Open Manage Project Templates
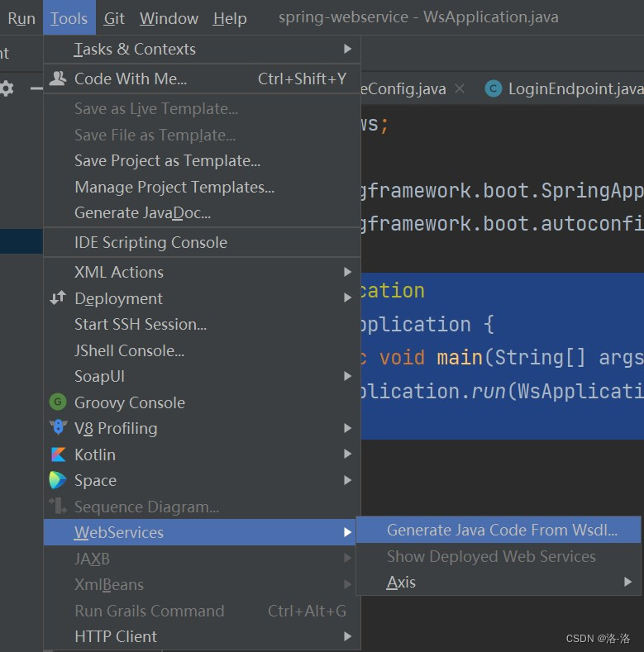 point(202,187)
